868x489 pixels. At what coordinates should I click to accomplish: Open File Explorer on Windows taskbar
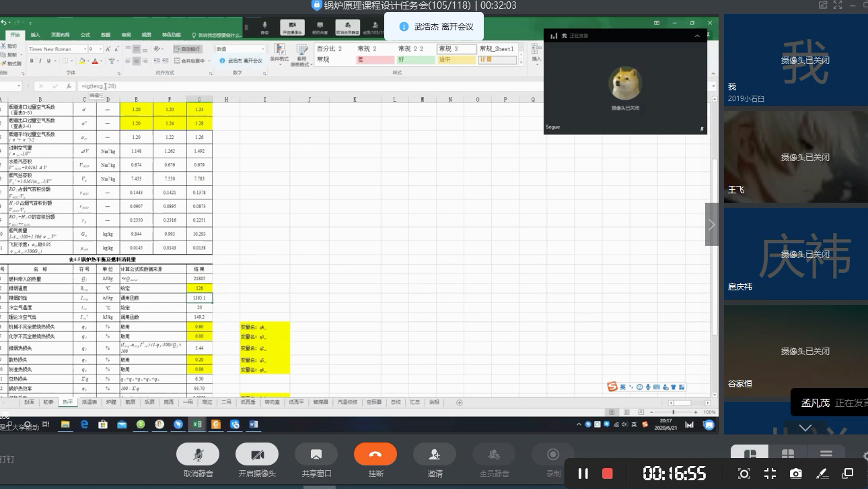tap(65, 424)
